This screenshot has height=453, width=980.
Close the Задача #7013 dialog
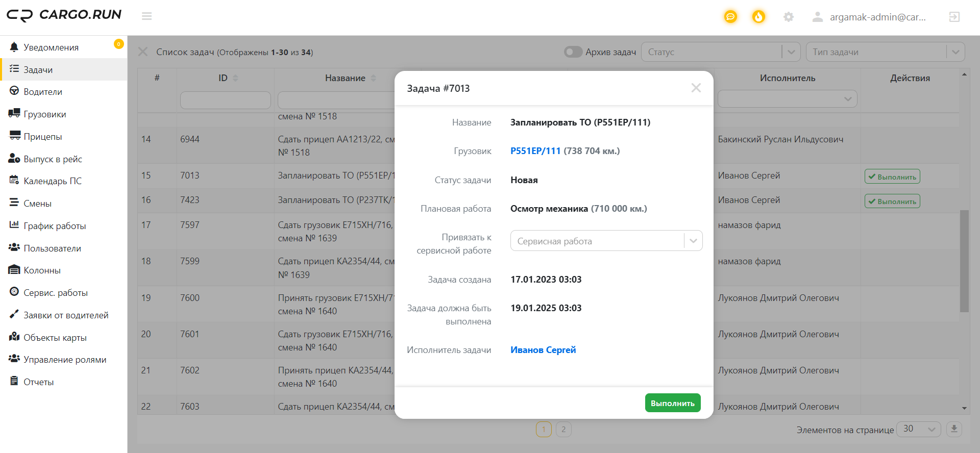pos(696,88)
